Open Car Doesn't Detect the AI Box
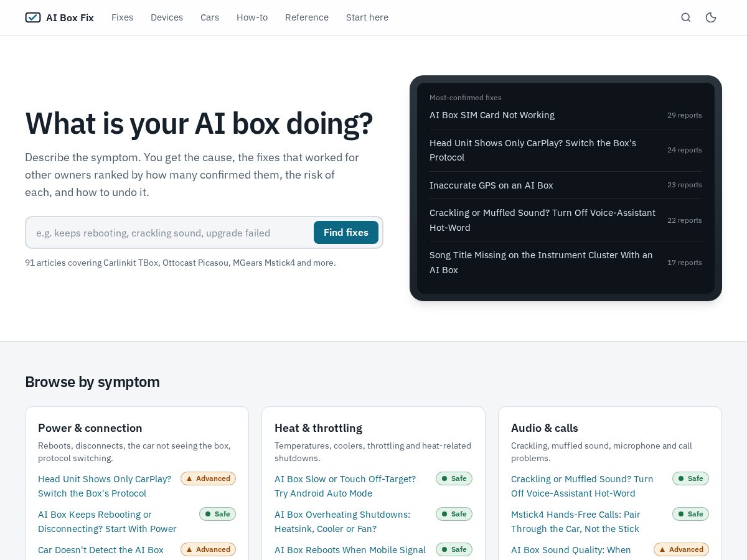 [101, 550]
